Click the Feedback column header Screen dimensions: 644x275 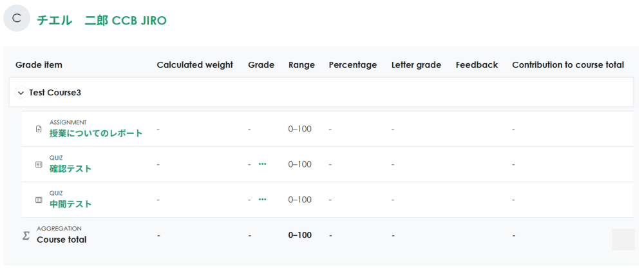477,65
